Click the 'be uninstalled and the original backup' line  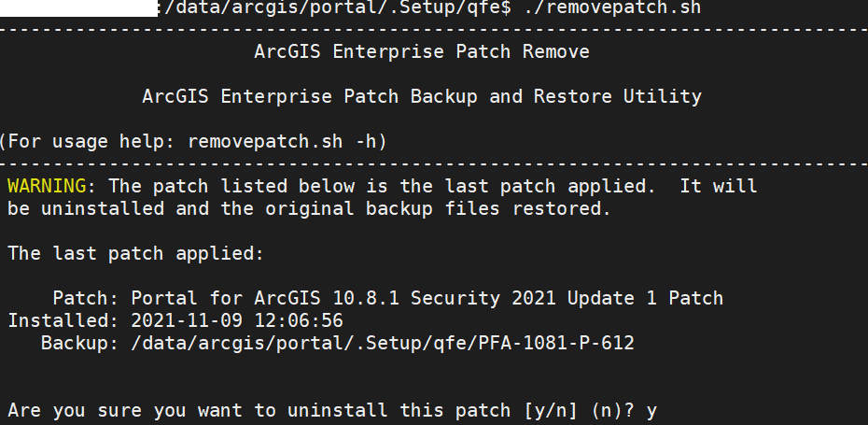pos(308,208)
